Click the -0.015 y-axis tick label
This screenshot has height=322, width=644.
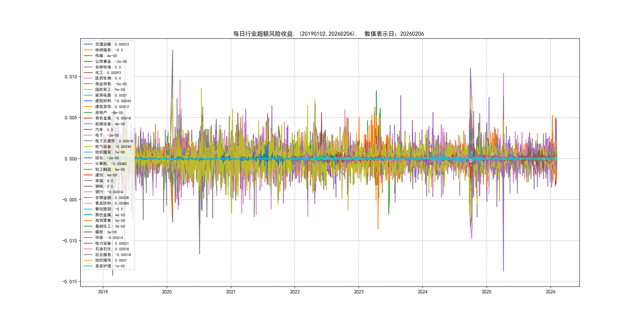click(x=70, y=282)
